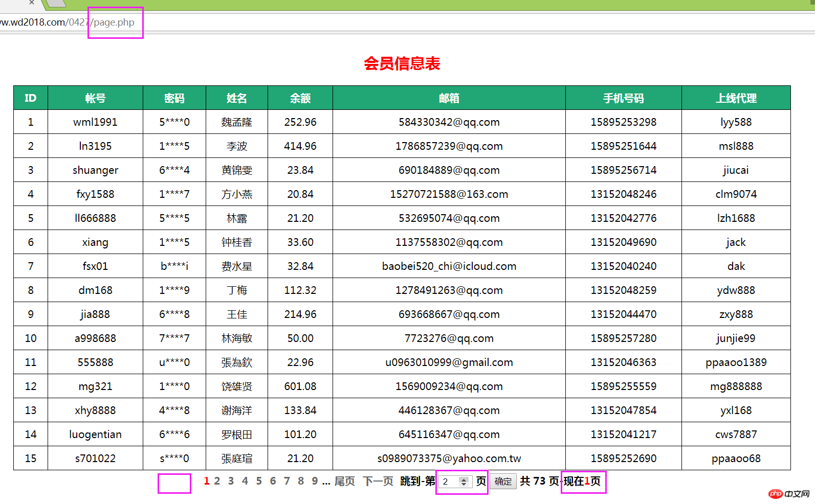The image size is (815, 504).
Task: Select name cell 李波
Action: (x=237, y=146)
